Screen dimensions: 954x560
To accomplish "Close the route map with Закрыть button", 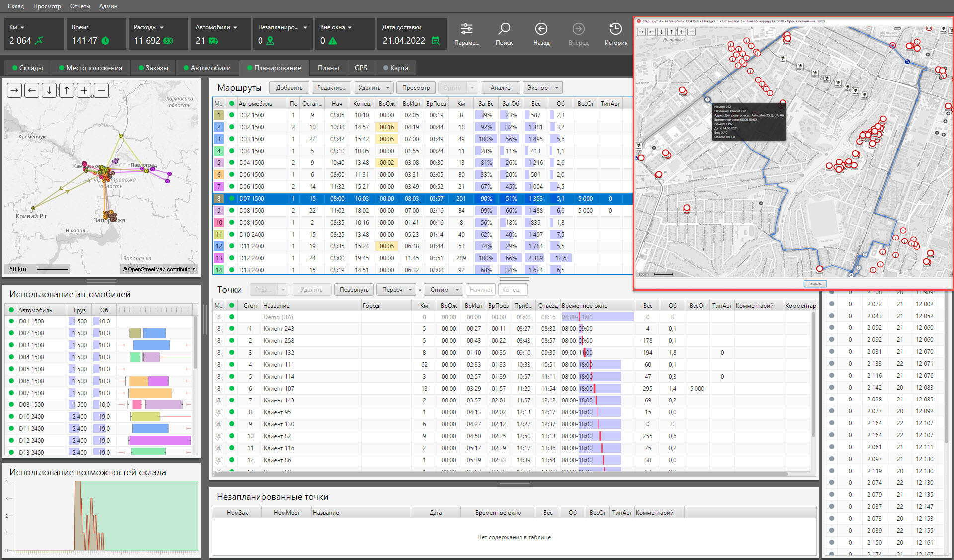I will (x=815, y=284).
